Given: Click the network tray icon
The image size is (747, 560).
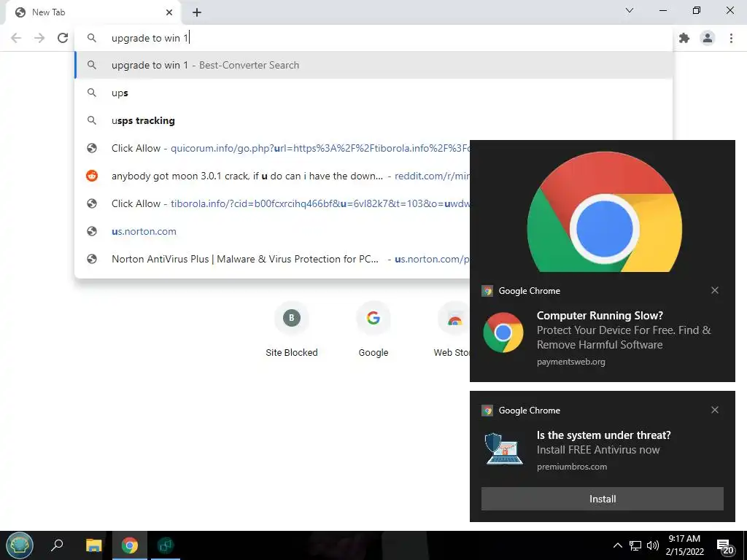Looking at the screenshot, I should [635, 545].
